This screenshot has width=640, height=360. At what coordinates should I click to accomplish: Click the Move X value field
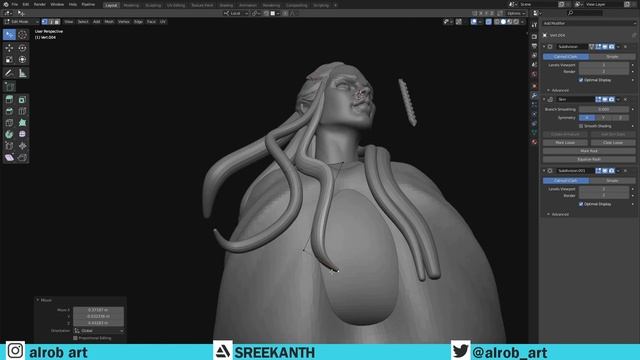coord(98,310)
